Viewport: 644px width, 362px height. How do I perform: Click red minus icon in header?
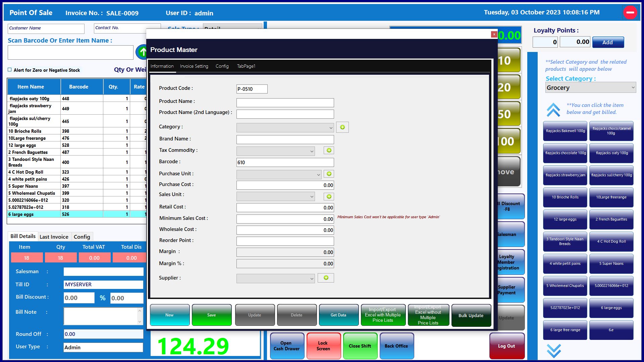click(630, 13)
